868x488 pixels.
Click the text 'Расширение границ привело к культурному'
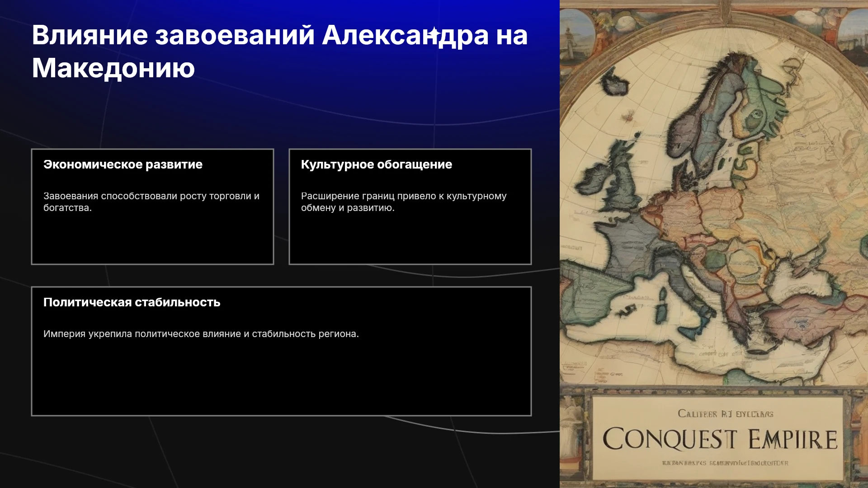[x=404, y=196]
